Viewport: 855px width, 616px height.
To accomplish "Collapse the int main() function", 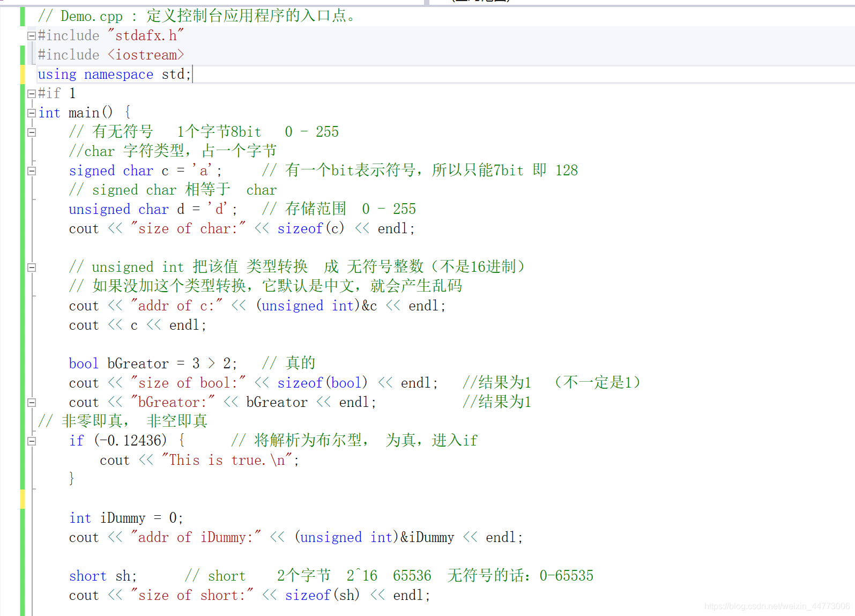I will click(32, 113).
